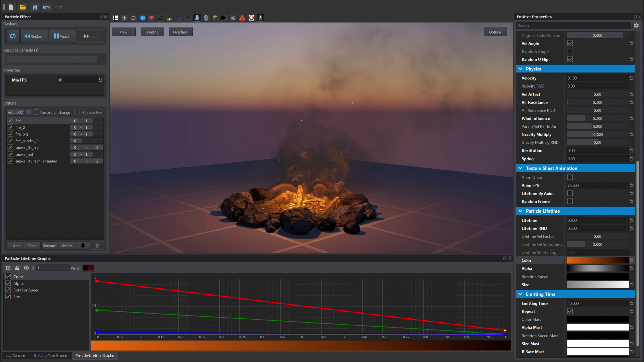
Task: Click the skip-to-end icon in the toolbar
Action: [224, 18]
